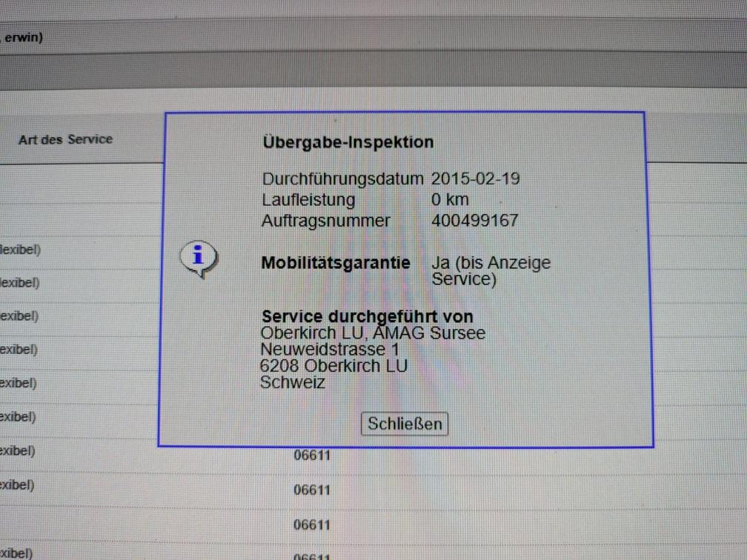Viewport: 747px width, 560px height.
Task: Select the Übergabe-Inspektion dialog title
Action: [x=348, y=142]
